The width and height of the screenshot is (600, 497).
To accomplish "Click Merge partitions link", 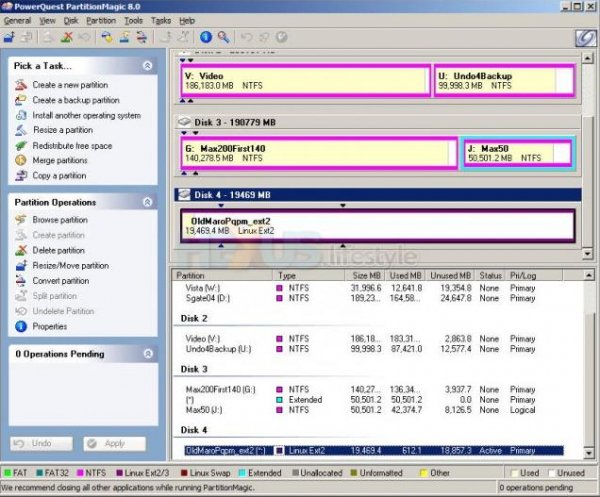I will [x=60, y=160].
